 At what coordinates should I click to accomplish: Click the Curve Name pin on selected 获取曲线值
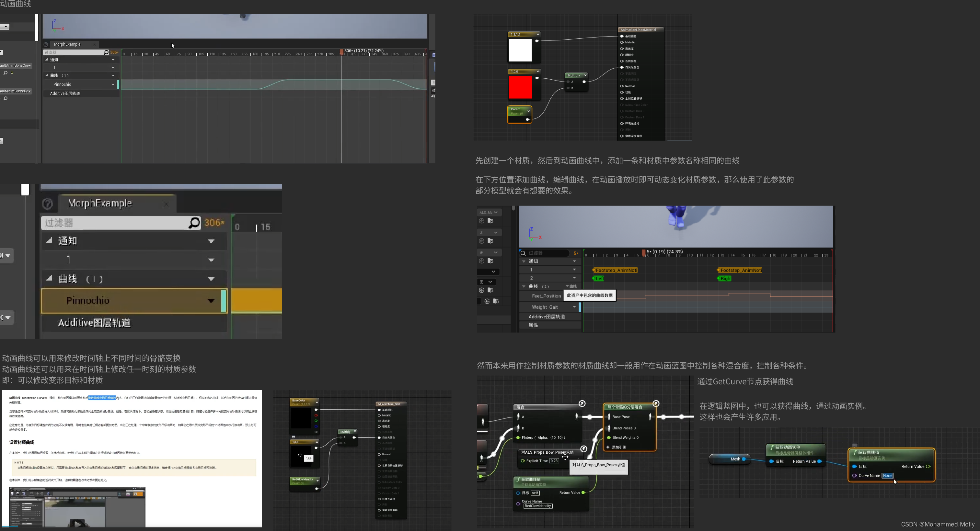854,475
